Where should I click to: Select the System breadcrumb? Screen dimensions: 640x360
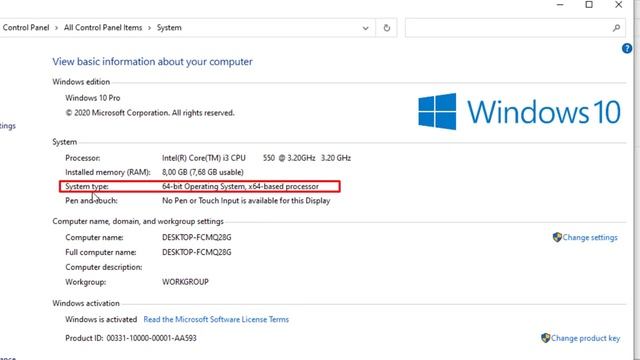coord(169,28)
